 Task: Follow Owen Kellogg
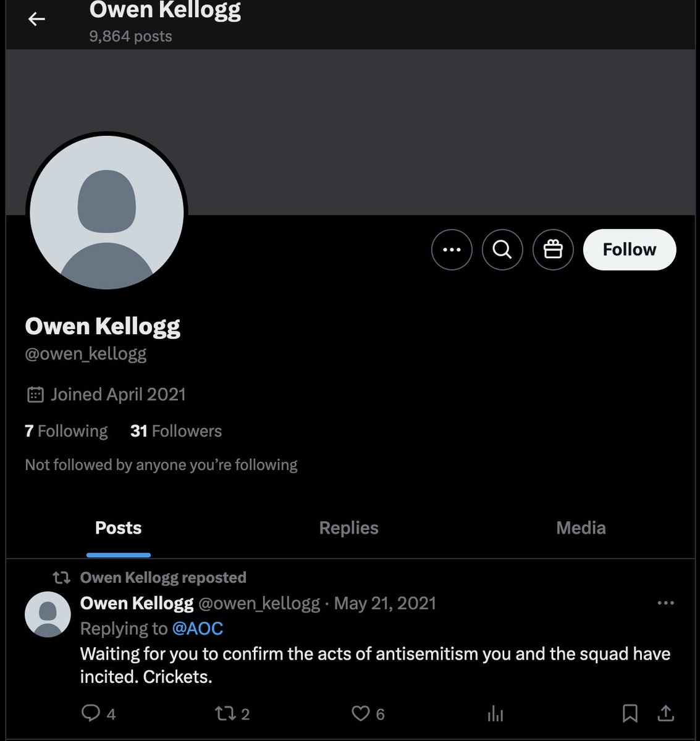tap(630, 249)
